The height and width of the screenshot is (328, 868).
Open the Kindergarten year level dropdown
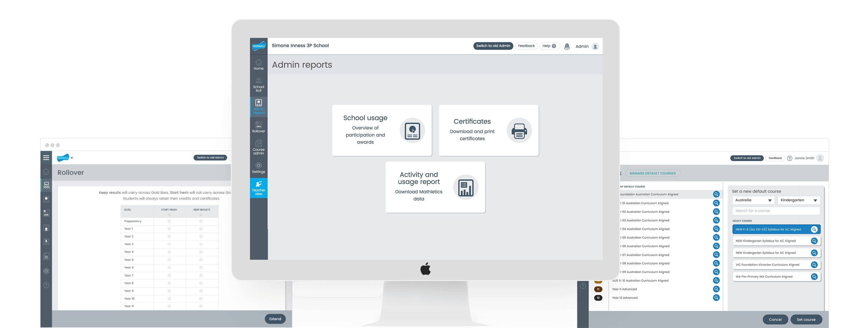(x=799, y=200)
